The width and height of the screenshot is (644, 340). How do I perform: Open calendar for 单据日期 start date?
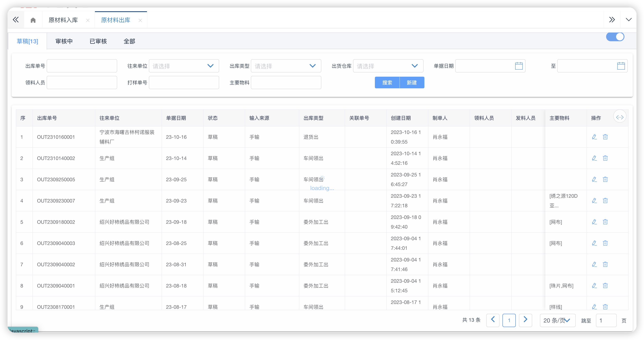(519, 66)
